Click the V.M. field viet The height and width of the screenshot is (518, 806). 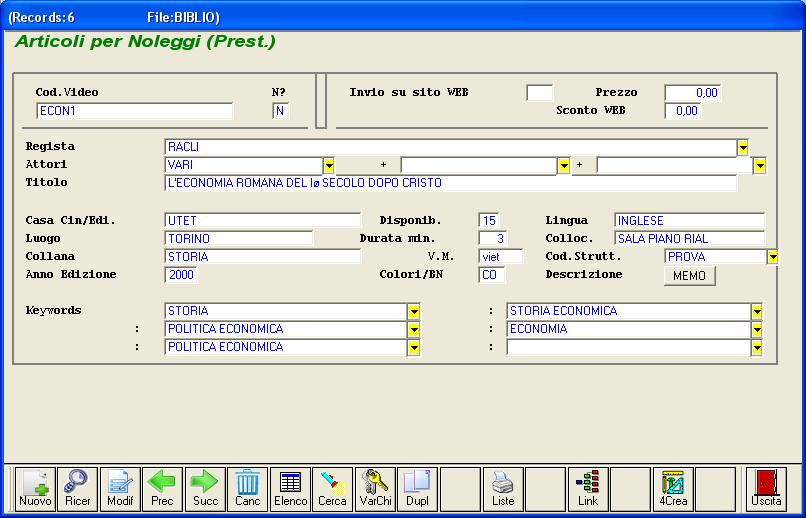(x=501, y=257)
